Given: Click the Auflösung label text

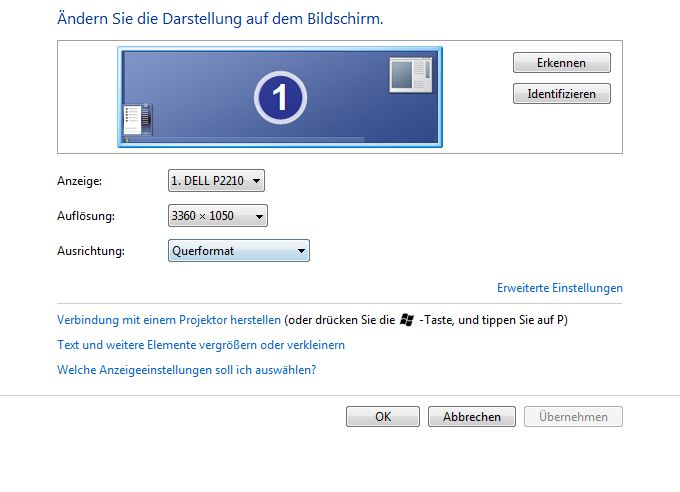Looking at the screenshot, I should point(86,216).
